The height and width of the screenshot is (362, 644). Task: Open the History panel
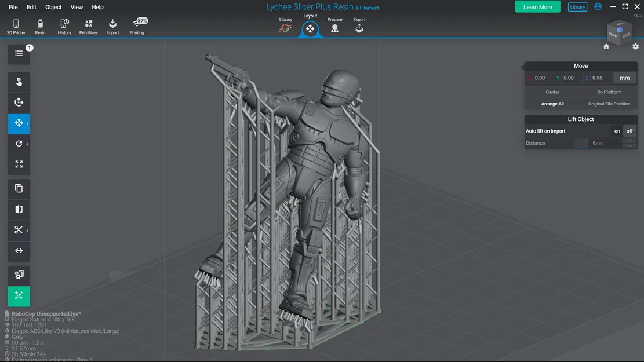pyautogui.click(x=64, y=27)
